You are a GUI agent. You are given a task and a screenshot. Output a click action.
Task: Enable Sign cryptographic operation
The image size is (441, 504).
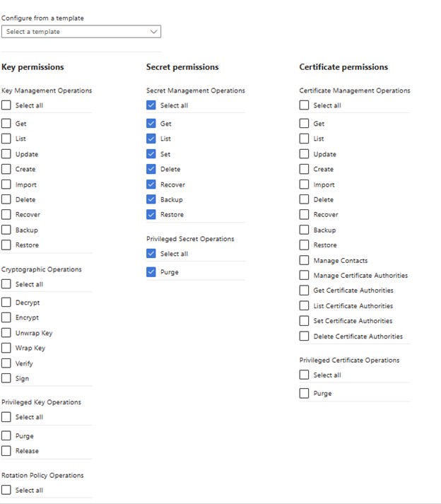point(6,378)
